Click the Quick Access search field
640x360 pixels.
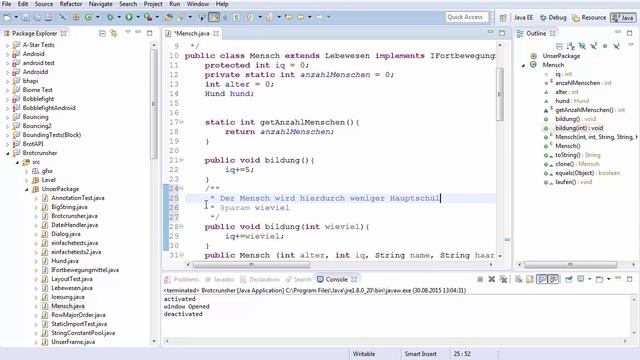pos(467,17)
